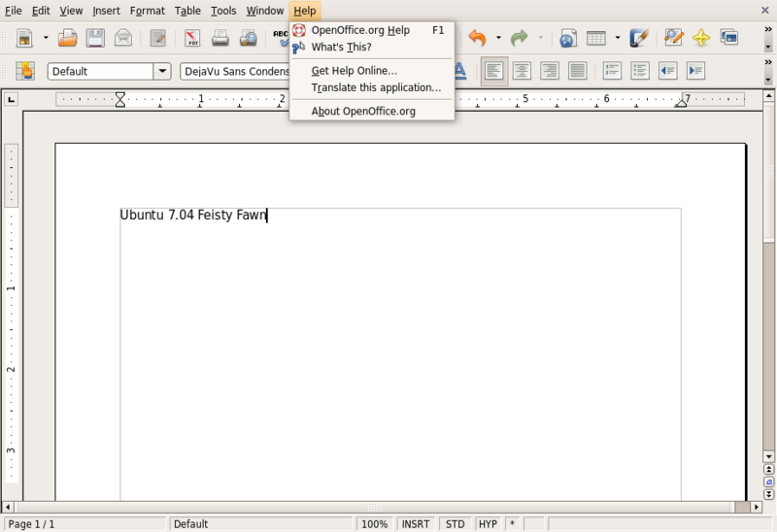The image size is (777, 532).
Task: Click the Save floppy disk icon
Action: (x=95, y=38)
